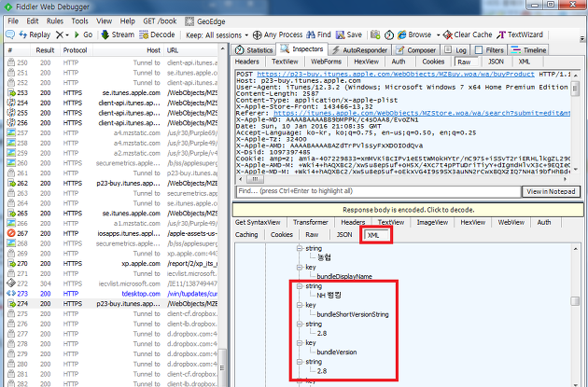Image resolution: width=588 pixels, height=387 pixels.
Task: Select the response ImageView tab
Action: tap(432, 222)
